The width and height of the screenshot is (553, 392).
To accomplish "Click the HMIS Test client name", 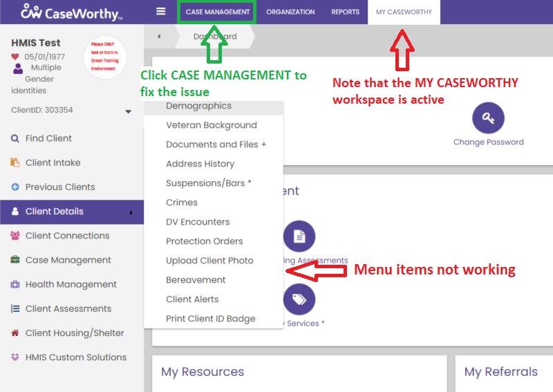I will 36,43.
